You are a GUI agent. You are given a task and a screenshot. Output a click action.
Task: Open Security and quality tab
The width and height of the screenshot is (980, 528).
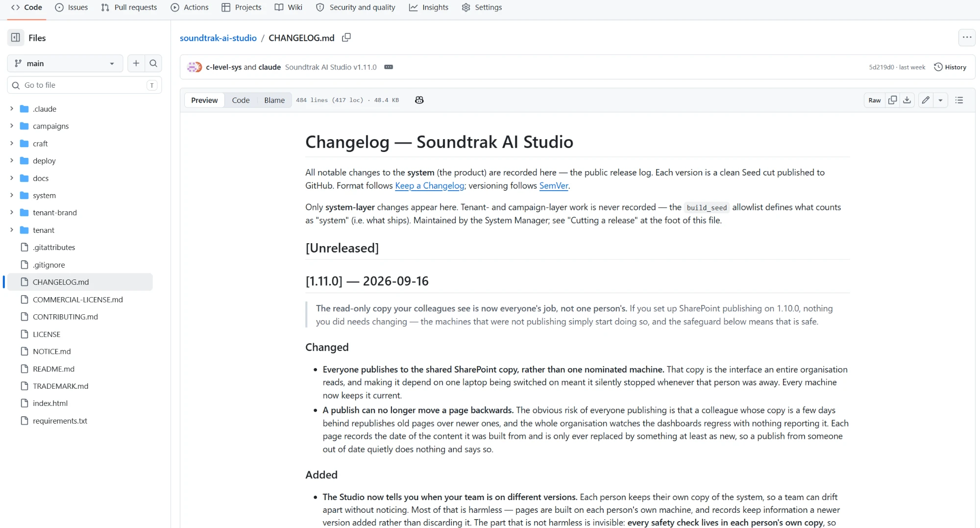356,7
